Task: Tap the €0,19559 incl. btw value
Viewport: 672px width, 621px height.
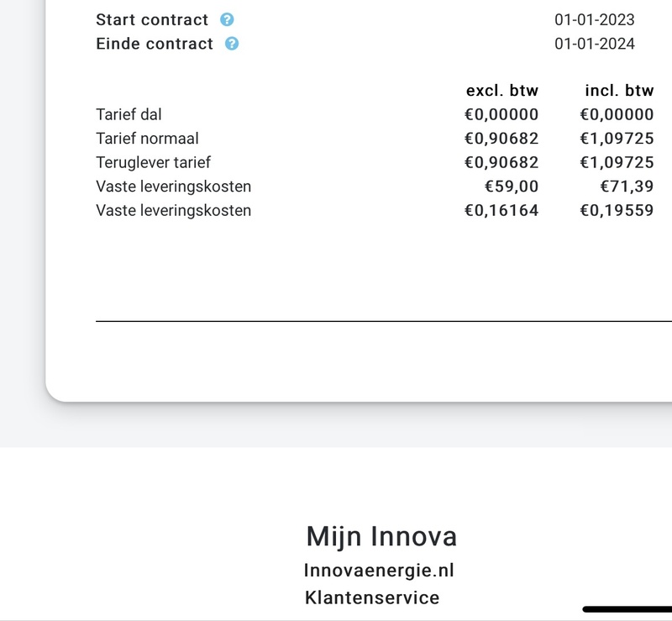Action: point(617,210)
